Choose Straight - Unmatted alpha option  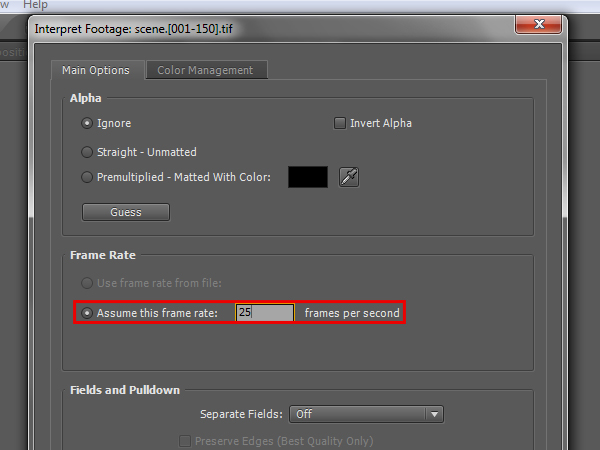point(87,152)
